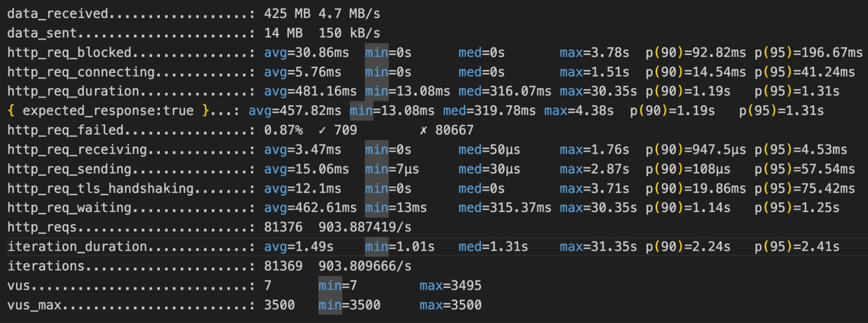Select the data_sent metric name
Screen dimensions: 868x323
tap(42, 33)
